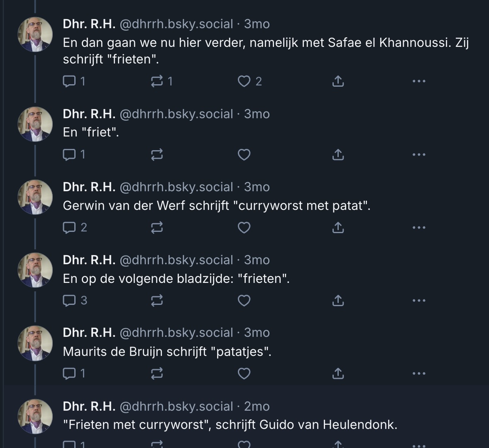
Task: Repost the Maurits de Bruijn post
Action: [x=157, y=374]
